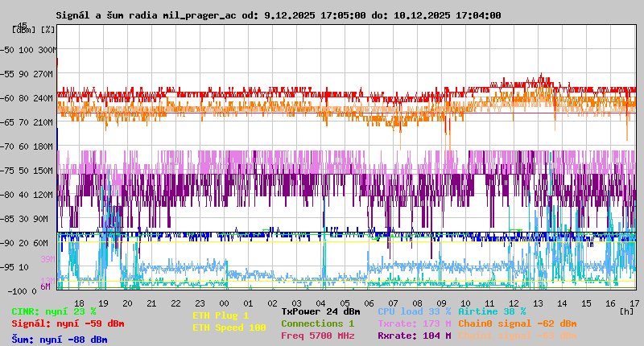Image resolution: width=644 pixels, height=346 pixels.
Task: Select the "-55" dBm y-axis label
Action: coord(6,74)
